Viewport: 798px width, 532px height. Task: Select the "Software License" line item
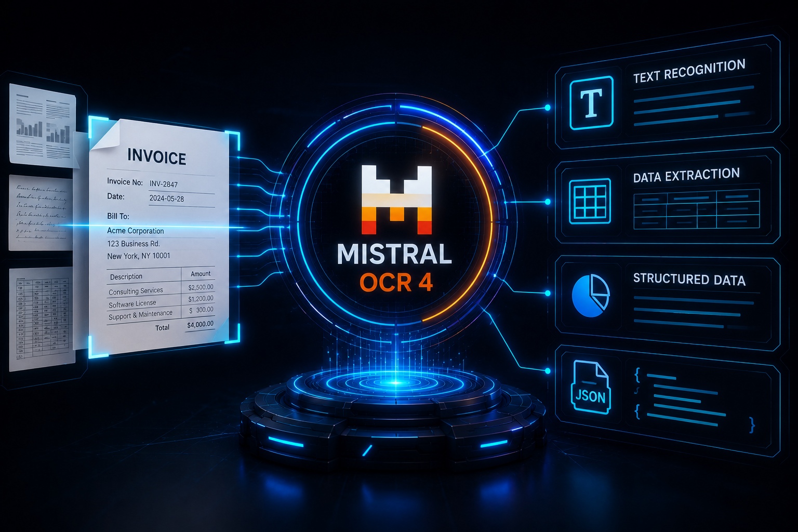[132, 304]
